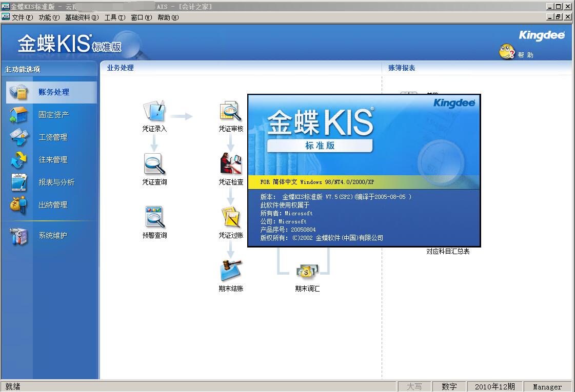This screenshot has width=575, height=392.
Task: Expand the 工具 menu
Action: click(x=114, y=17)
